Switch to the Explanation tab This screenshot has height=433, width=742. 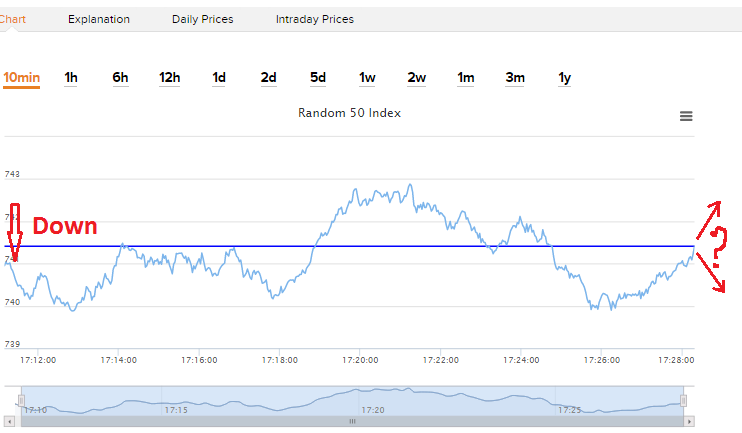99,19
